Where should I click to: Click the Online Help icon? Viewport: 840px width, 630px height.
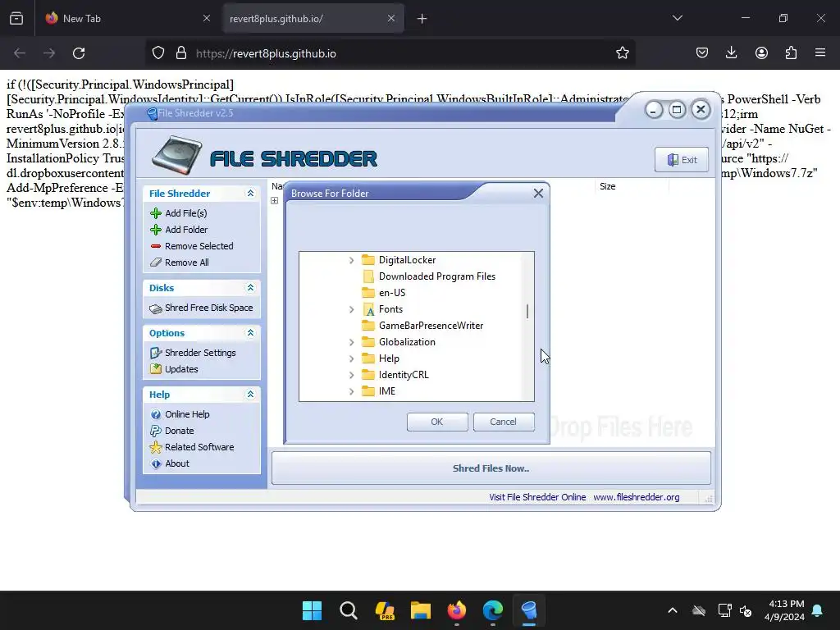pyautogui.click(x=156, y=414)
